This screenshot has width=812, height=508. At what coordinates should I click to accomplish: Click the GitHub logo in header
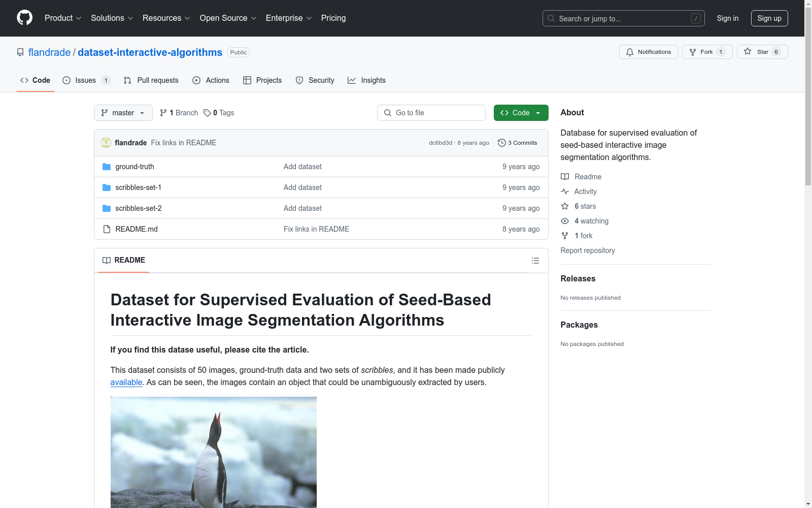[x=24, y=18]
